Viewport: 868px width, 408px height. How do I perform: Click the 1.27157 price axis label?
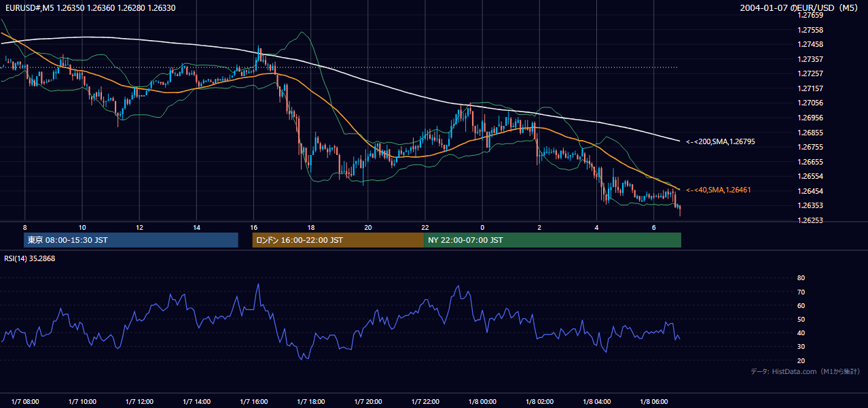[810, 88]
